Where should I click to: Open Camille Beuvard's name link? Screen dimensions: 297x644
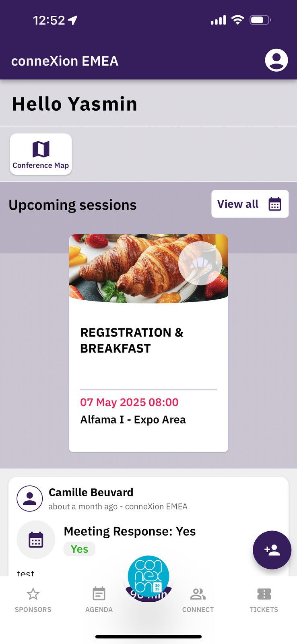pyautogui.click(x=91, y=492)
